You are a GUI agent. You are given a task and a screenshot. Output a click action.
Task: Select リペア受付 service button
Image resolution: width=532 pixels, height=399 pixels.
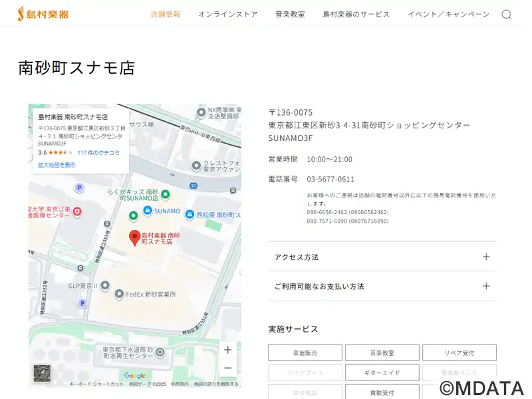(460, 353)
